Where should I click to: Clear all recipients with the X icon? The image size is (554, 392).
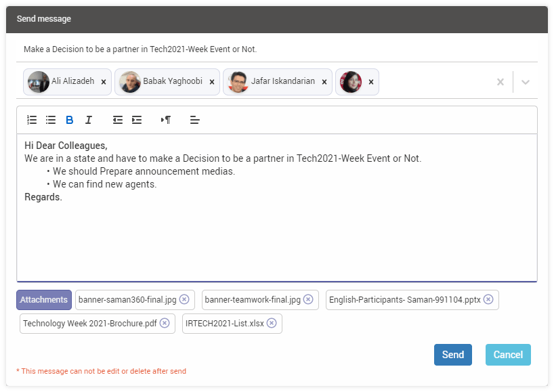click(x=500, y=82)
